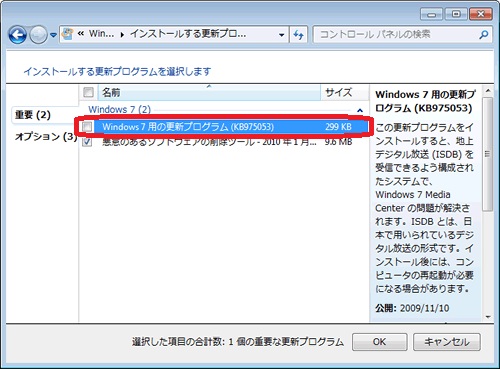Click the breadcrumb separator arrow after Win...

pyautogui.click(x=122, y=35)
